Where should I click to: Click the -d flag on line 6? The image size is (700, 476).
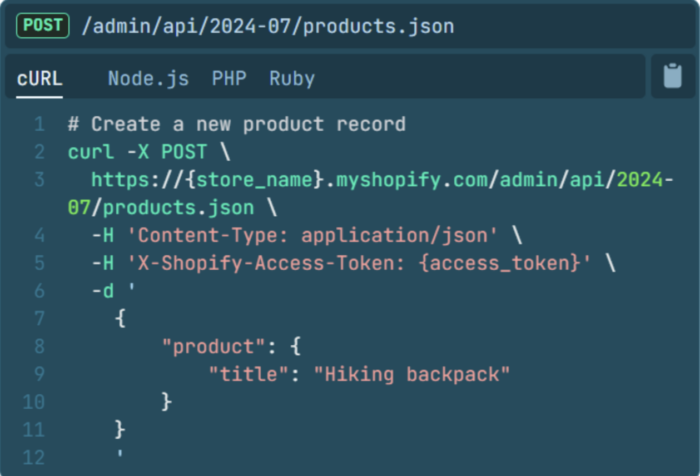102,291
